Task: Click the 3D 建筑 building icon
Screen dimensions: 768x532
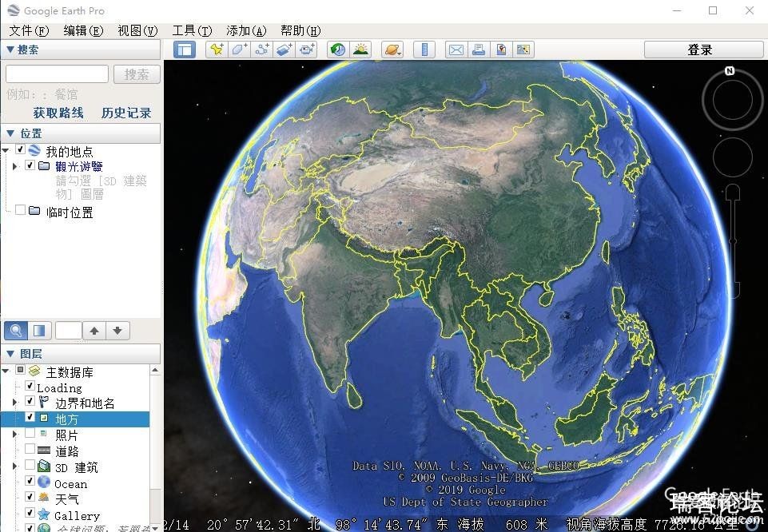Action: (x=44, y=466)
